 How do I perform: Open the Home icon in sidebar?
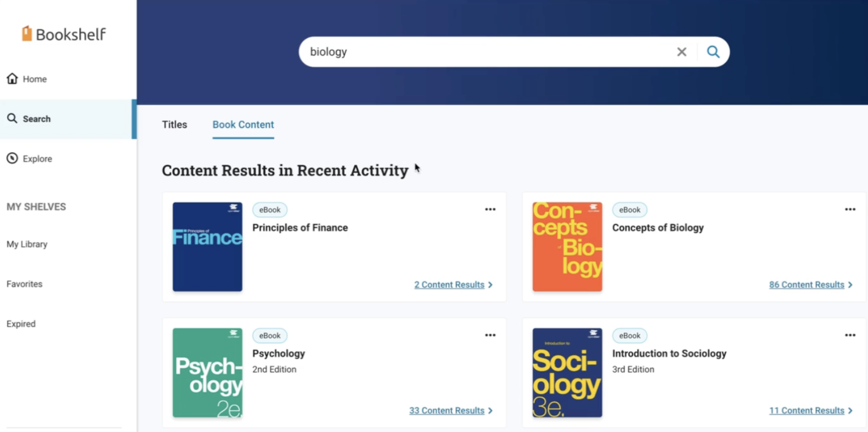pos(12,78)
